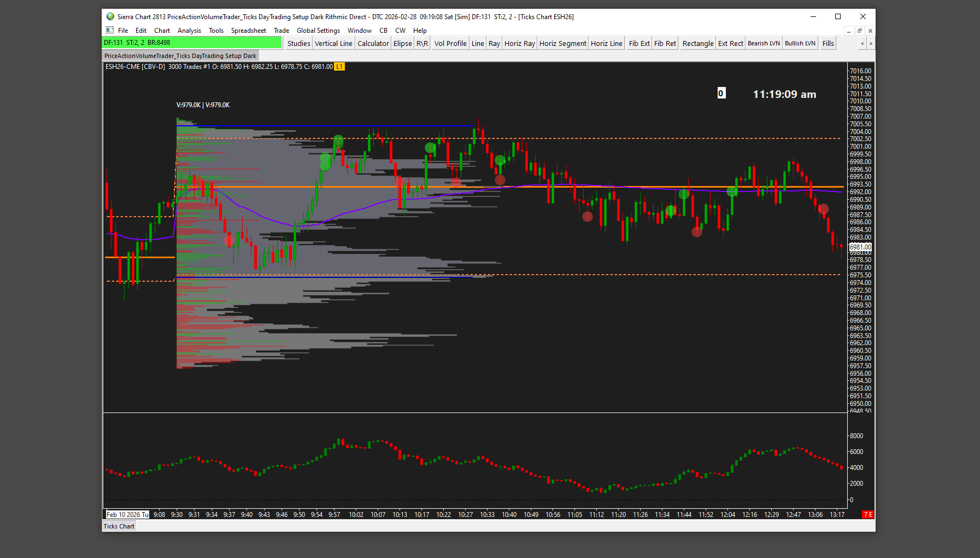Viewport: 980px width, 558px height.
Task: Open the CW menu
Action: [401, 31]
